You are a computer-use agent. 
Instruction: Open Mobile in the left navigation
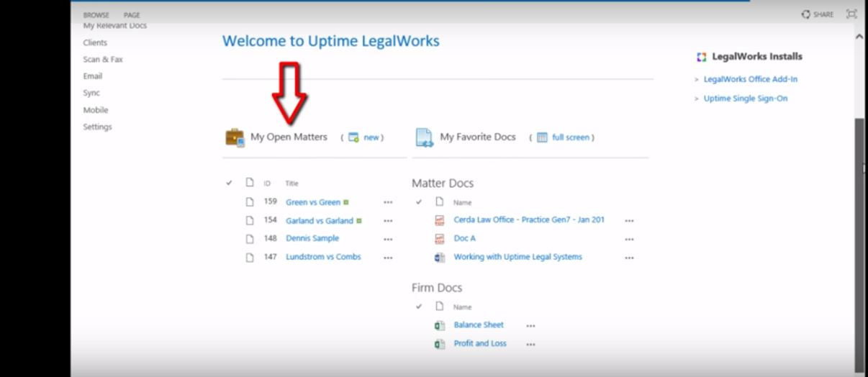pyautogui.click(x=96, y=110)
